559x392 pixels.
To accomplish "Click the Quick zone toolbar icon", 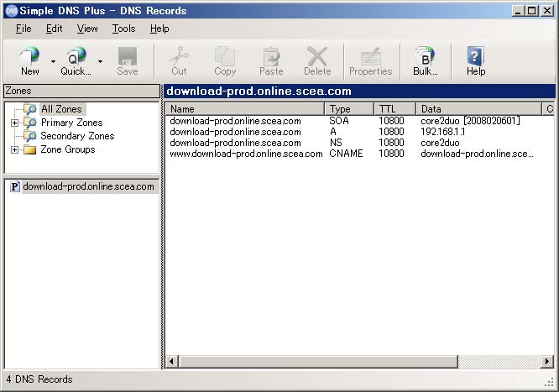I will (x=76, y=60).
